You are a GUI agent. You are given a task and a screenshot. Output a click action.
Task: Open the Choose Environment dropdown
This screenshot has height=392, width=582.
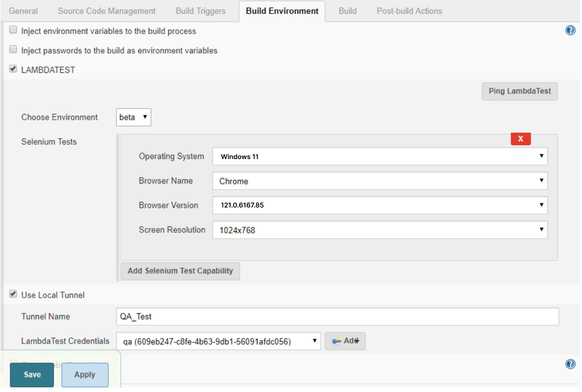coord(134,117)
